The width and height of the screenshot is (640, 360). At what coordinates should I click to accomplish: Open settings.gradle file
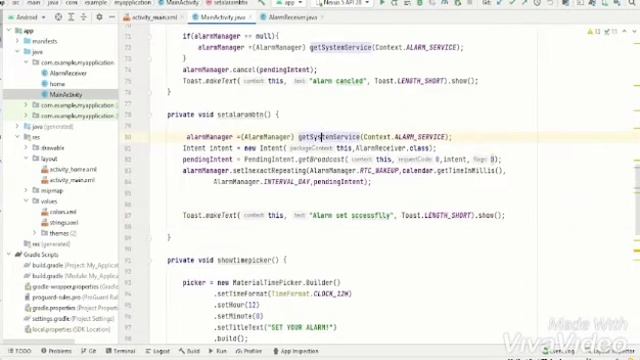point(52,318)
